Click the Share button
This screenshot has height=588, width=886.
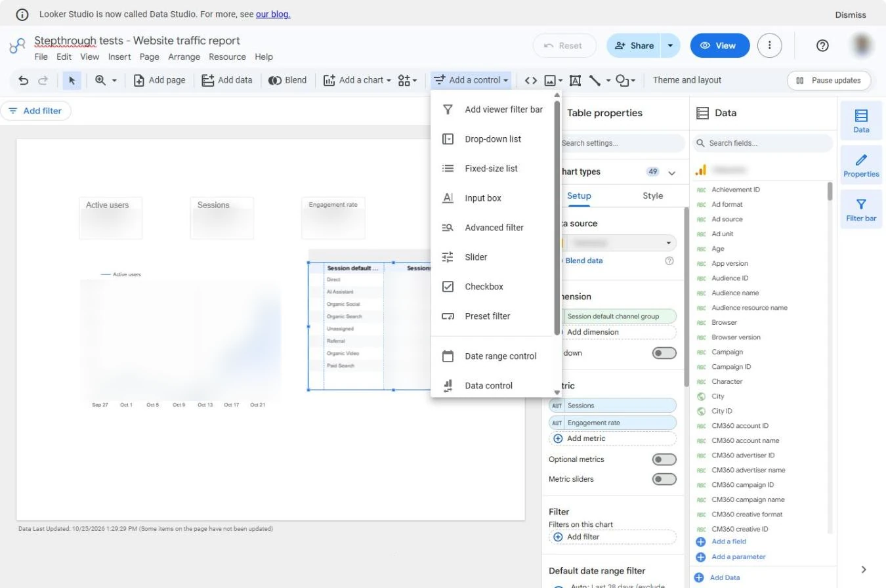point(634,45)
